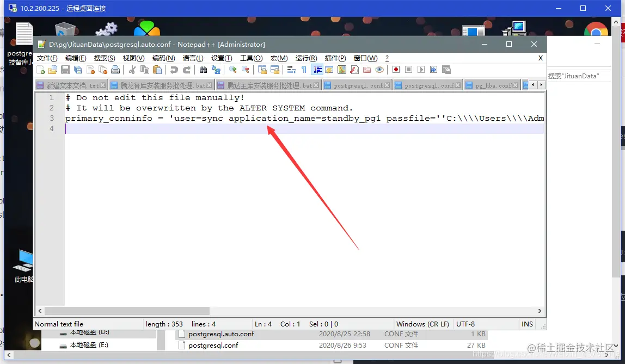Click the Open file folder icon
Screen dimensions: 625x364
click(53, 70)
